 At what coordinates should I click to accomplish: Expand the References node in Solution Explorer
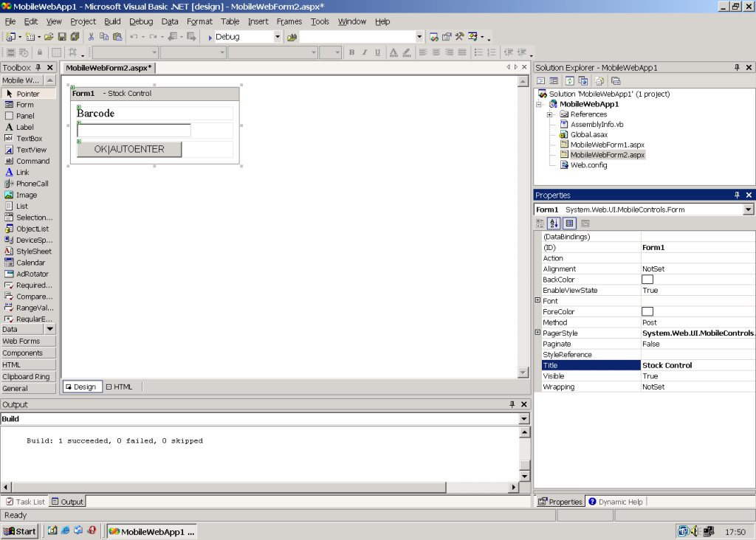pyautogui.click(x=549, y=114)
